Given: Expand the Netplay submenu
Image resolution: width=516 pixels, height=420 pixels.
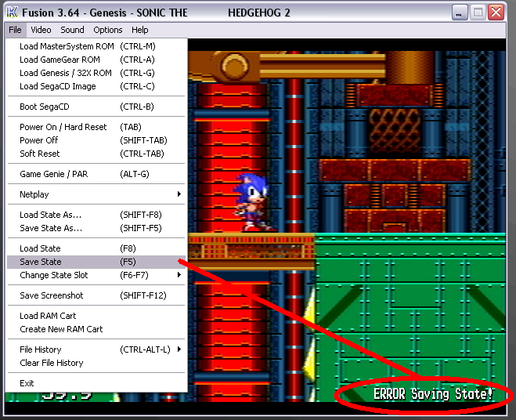Looking at the screenshot, I should [96, 194].
